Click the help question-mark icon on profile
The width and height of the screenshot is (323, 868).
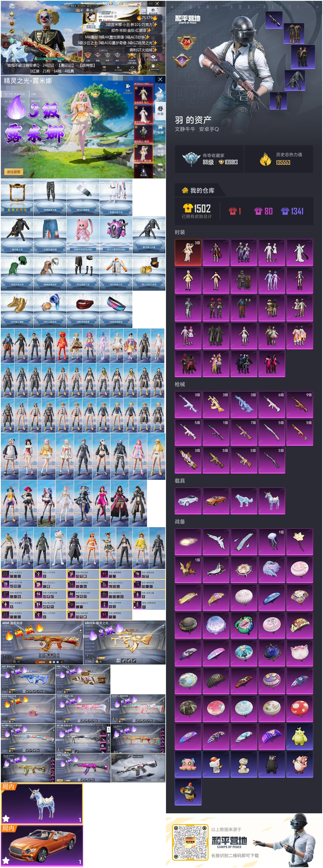[144, 4]
